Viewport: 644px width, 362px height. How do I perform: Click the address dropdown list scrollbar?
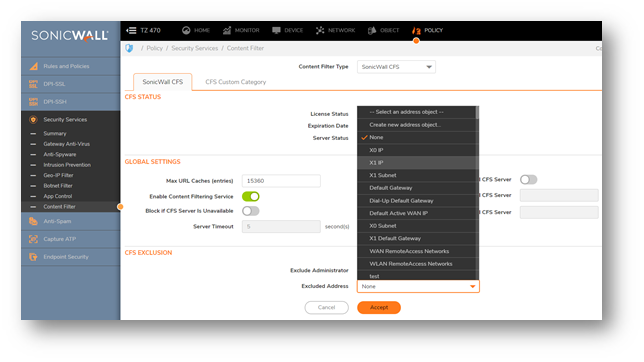[x=477, y=113]
